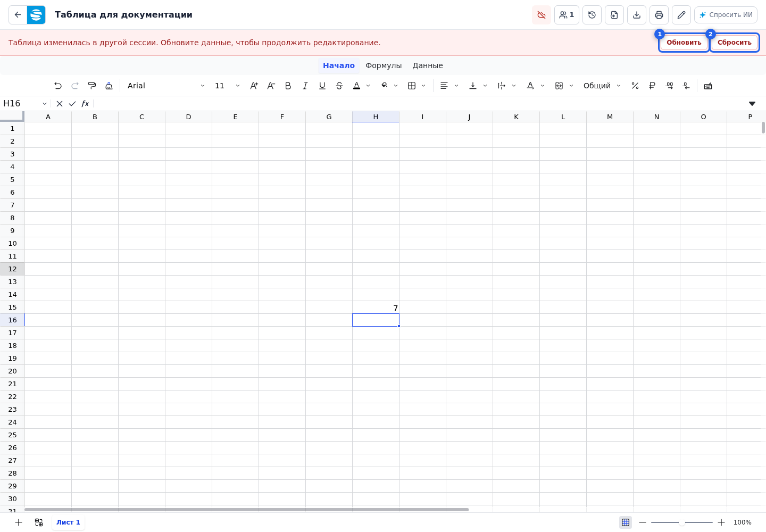Increase font size with A+ icon
The width and height of the screenshot is (766, 532).
click(x=254, y=86)
